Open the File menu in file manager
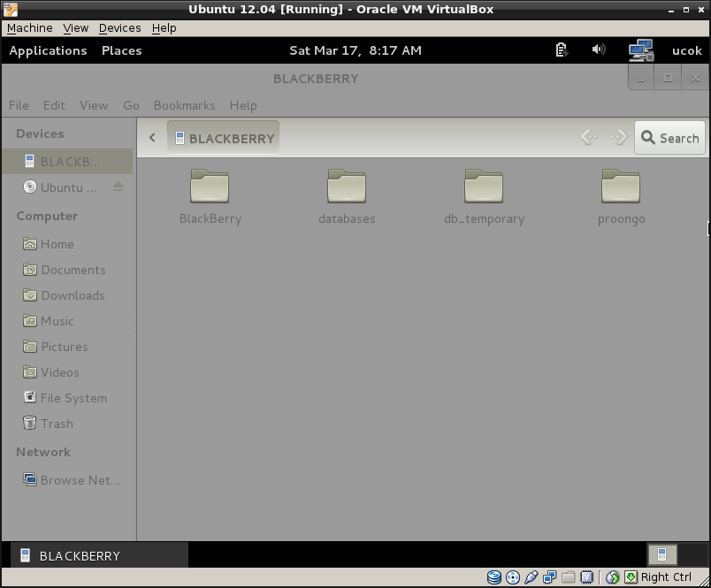Screen dimensions: 711x588 [x=19, y=105]
